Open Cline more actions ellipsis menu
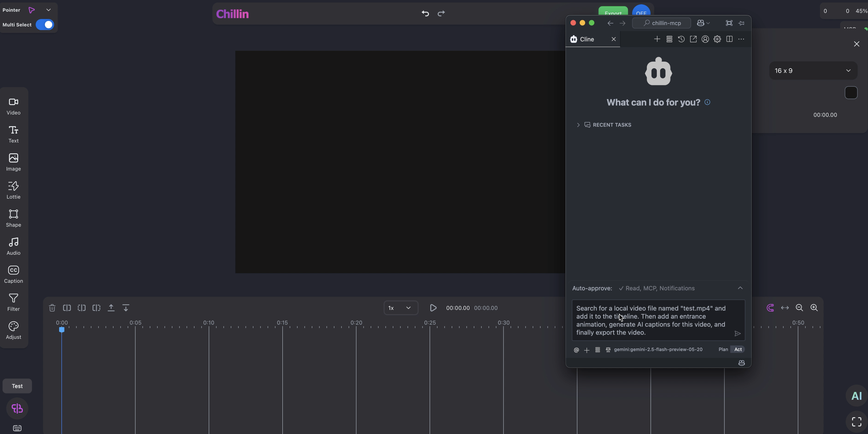868x434 pixels. point(741,39)
